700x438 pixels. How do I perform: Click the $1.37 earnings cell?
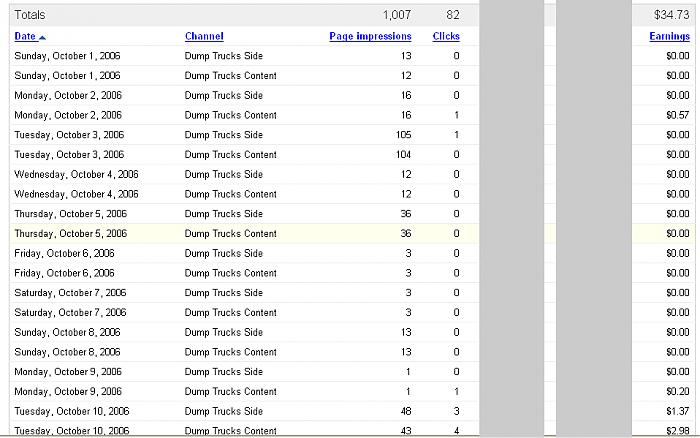click(x=677, y=411)
